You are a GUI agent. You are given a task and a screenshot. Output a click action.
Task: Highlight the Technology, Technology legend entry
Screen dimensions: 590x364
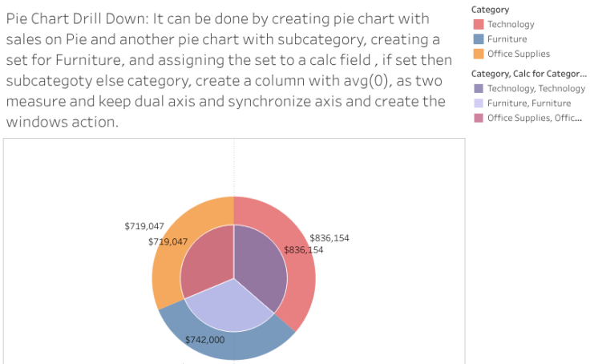point(536,88)
